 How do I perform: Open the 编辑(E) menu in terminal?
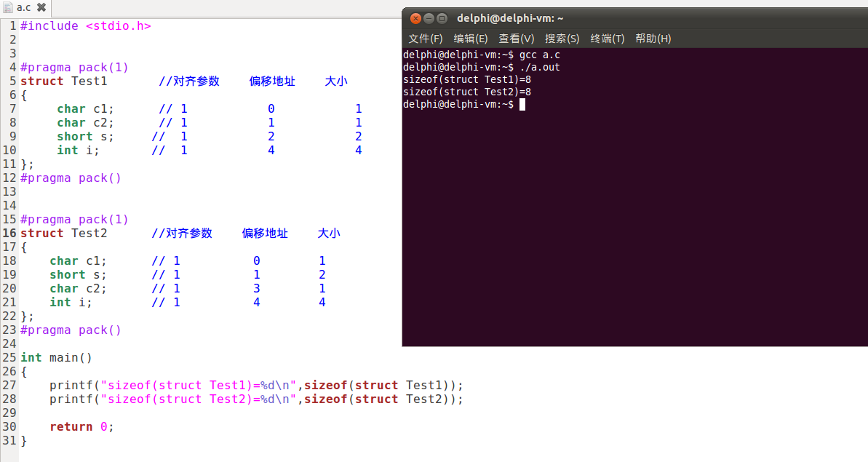pyautogui.click(x=471, y=39)
